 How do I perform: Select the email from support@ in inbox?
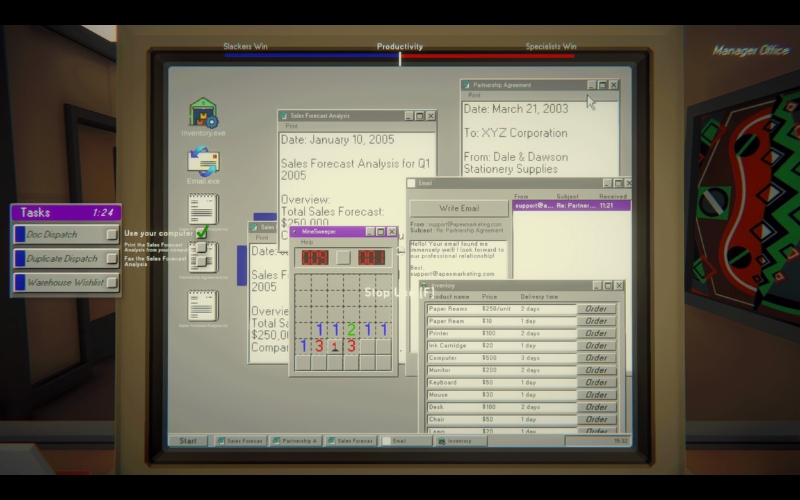570,205
